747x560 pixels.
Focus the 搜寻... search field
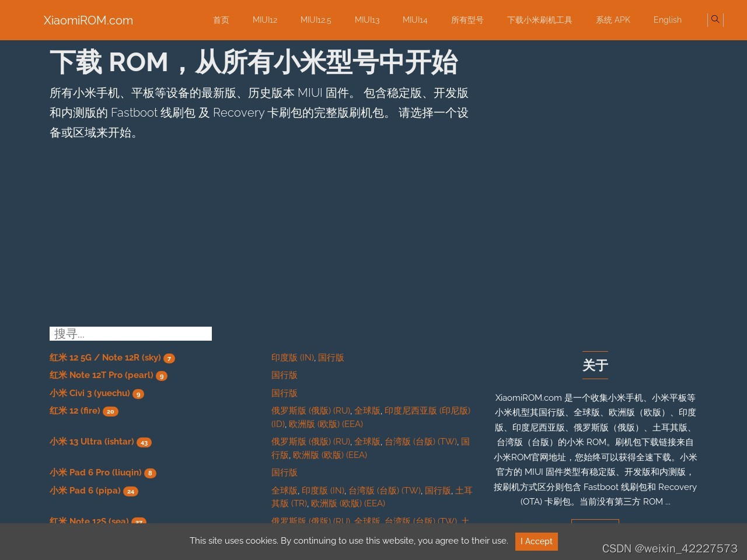coord(131,334)
